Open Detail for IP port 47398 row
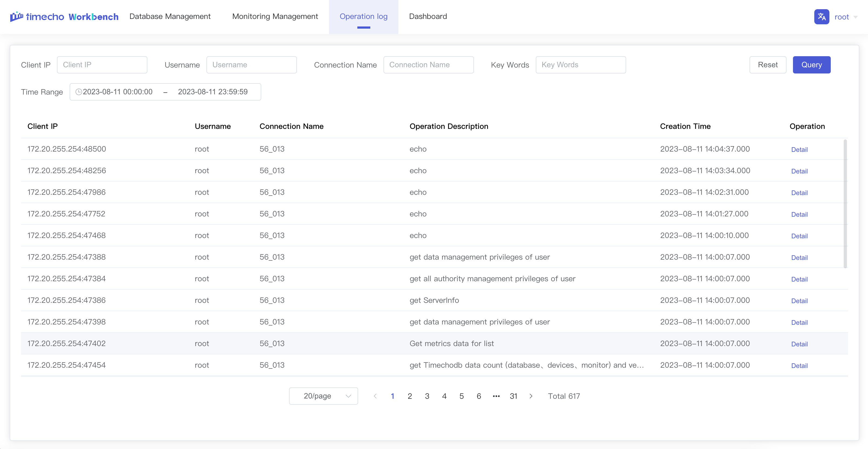The width and height of the screenshot is (868, 449). 799,322
